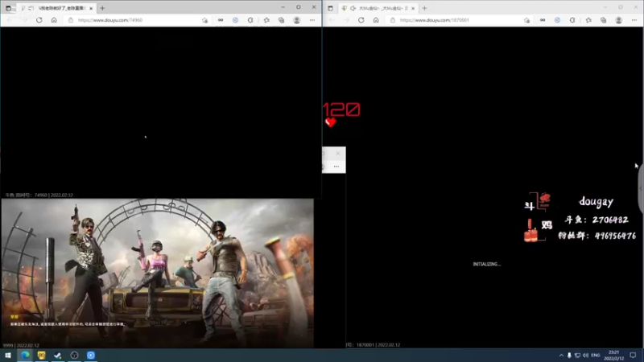Close the tab in left browser window
Image resolution: width=644 pixels, height=362 pixels.
tap(91, 8)
